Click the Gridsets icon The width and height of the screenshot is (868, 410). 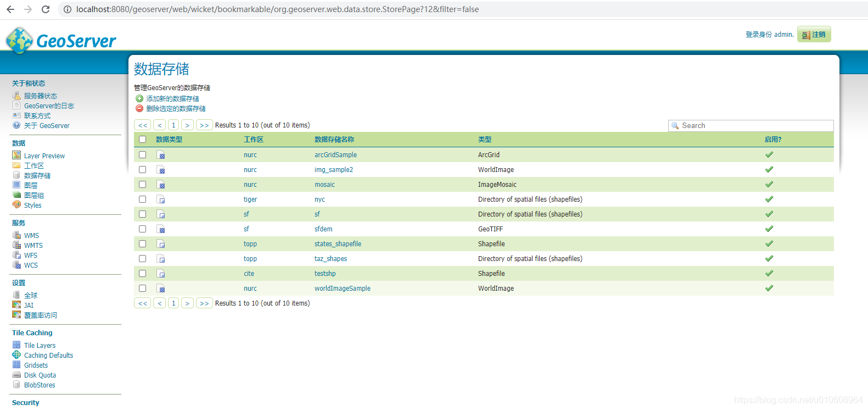(x=16, y=365)
